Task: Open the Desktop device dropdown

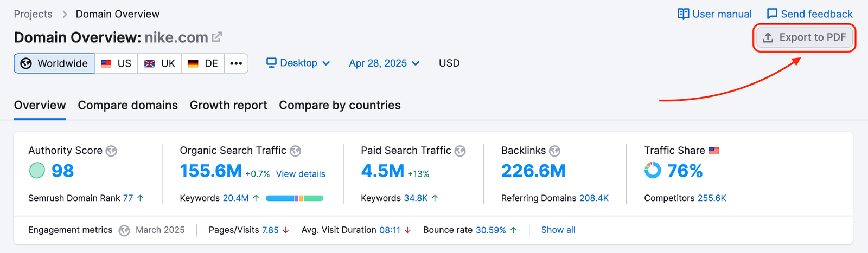Action: tap(298, 63)
